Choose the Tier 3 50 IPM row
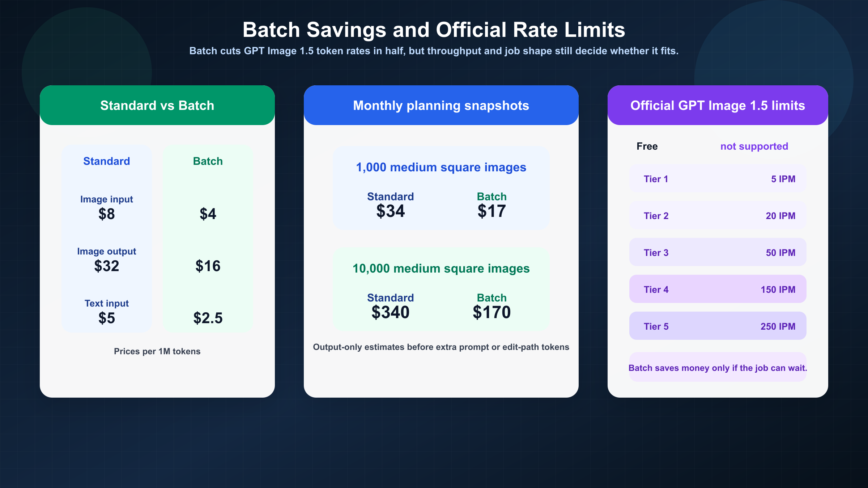 point(718,253)
